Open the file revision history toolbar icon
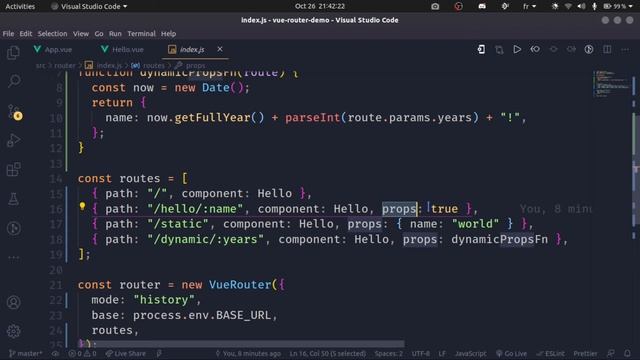The image size is (640, 360). 535,49
